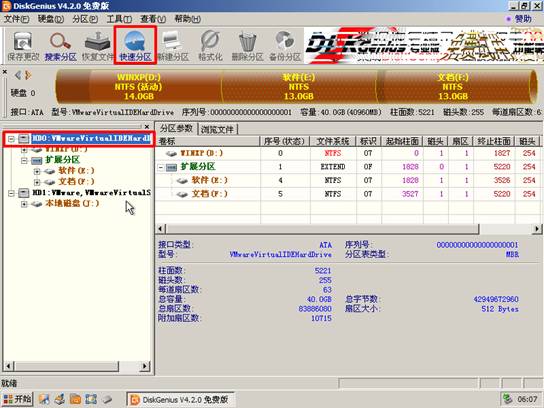Click the Delete Partition (删除分区) trash icon
Screen dimensions: 544x408
point(247,46)
